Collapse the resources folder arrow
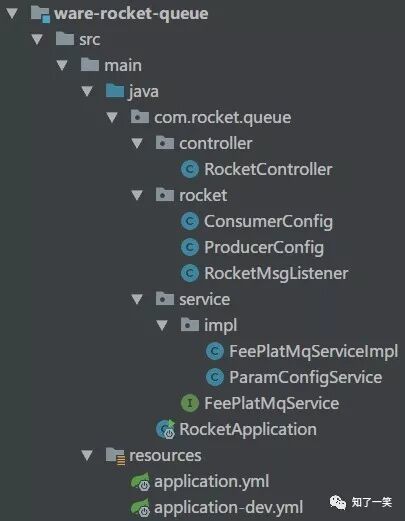Viewport: 405px width, 521px height. 87,455
